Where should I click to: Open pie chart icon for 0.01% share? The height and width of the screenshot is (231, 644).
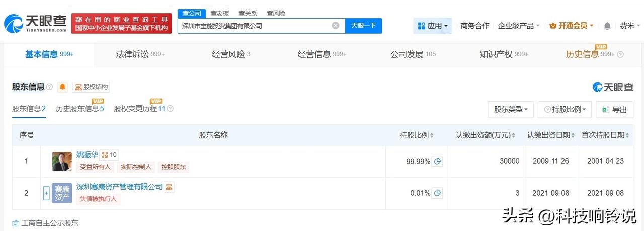tap(437, 193)
